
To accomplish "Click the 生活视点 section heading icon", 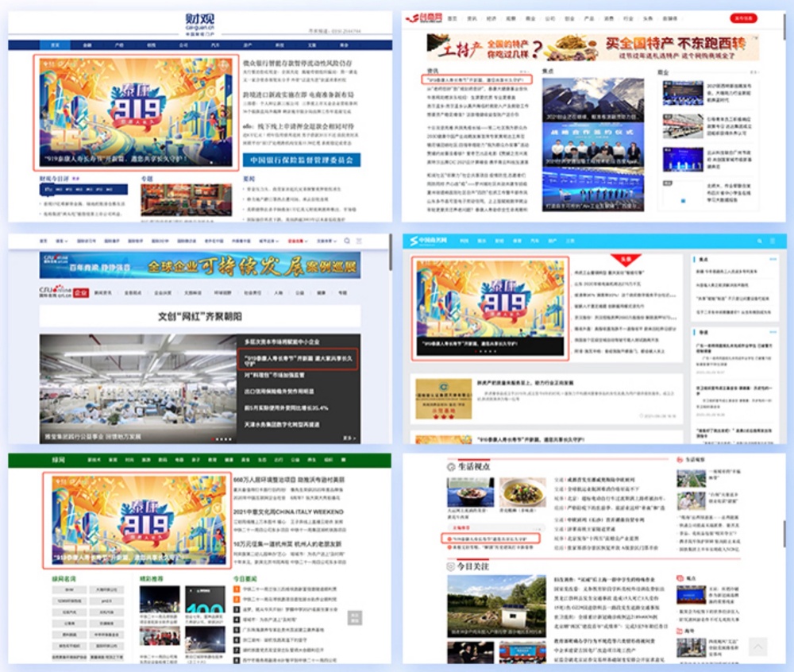I will coord(451,466).
